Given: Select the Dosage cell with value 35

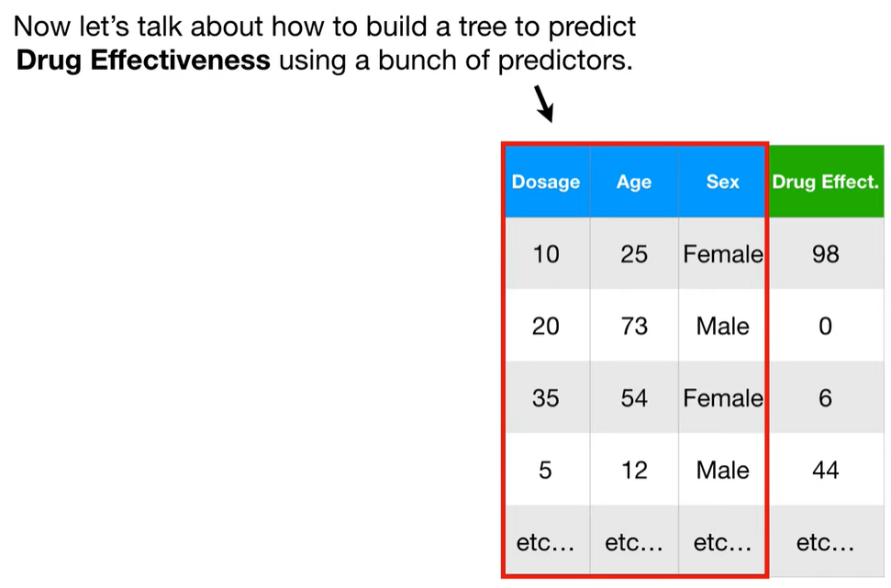Looking at the screenshot, I should 546,398.
